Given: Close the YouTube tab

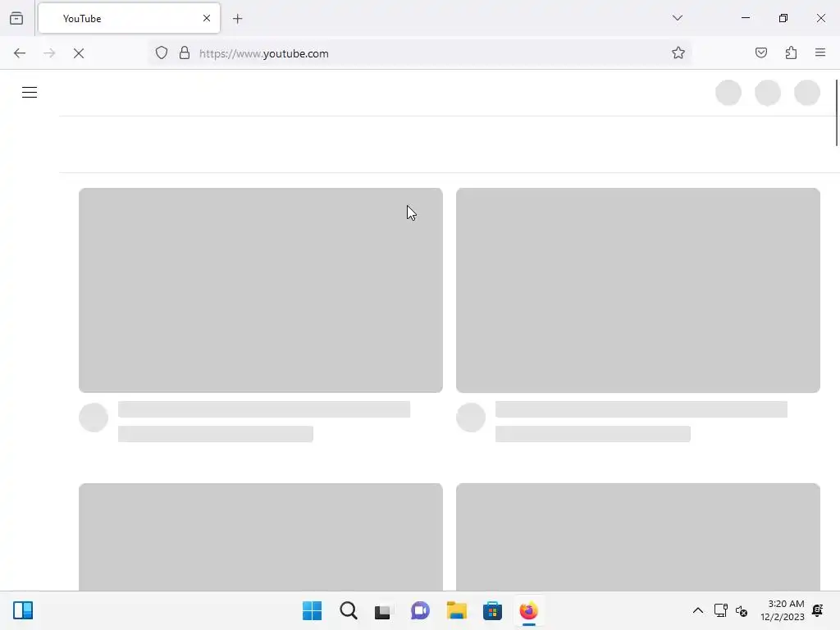Looking at the screenshot, I should pos(207,18).
